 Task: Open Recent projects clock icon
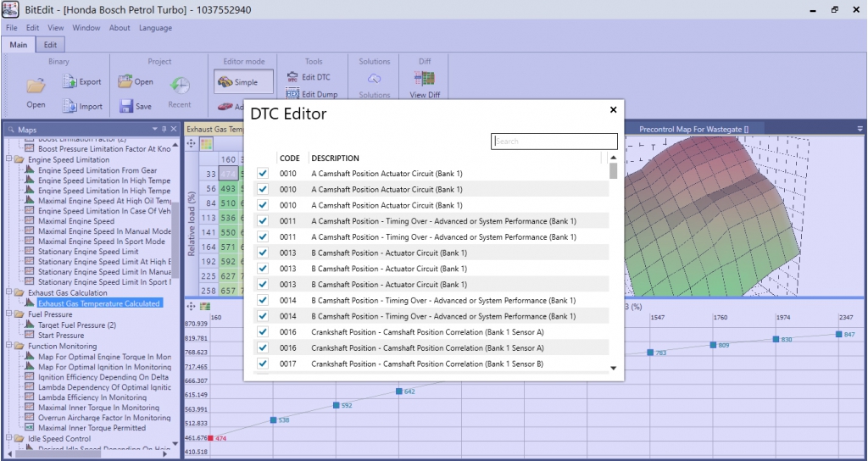(x=180, y=86)
